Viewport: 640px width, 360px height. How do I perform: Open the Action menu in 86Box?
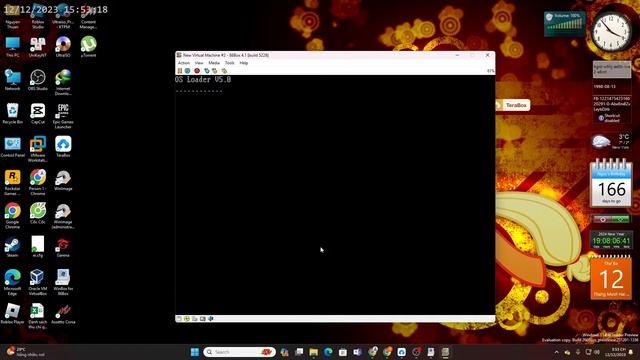184,63
